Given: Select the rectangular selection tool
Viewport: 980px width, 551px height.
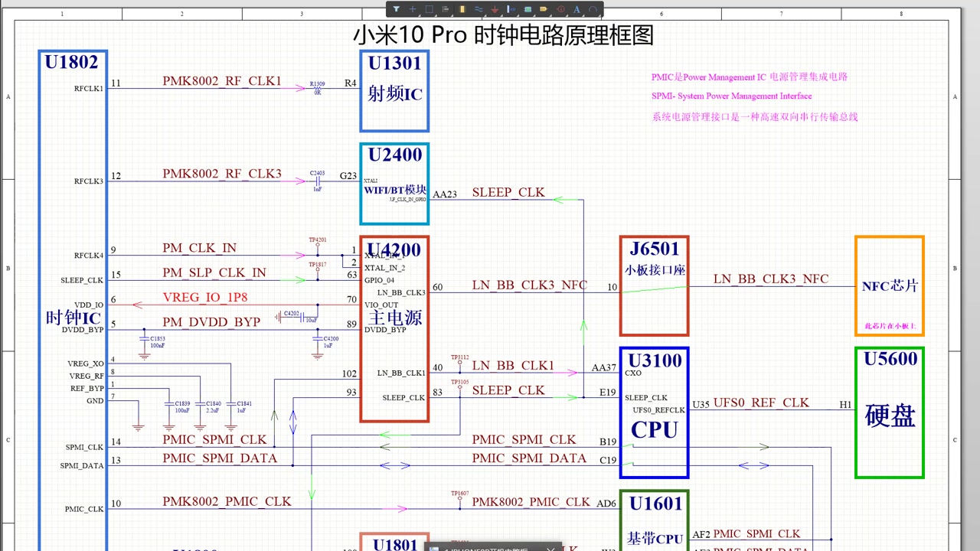Looking at the screenshot, I should (430, 9).
